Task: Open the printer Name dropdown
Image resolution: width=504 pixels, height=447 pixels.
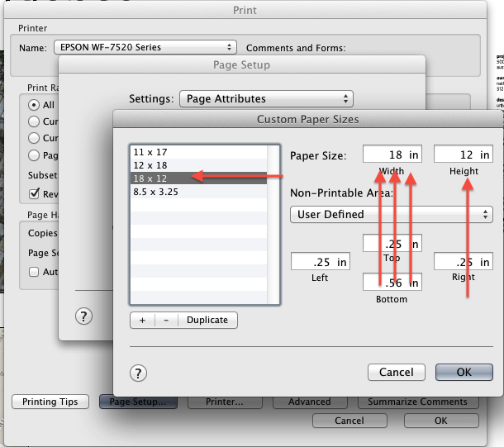Action: pos(145,47)
